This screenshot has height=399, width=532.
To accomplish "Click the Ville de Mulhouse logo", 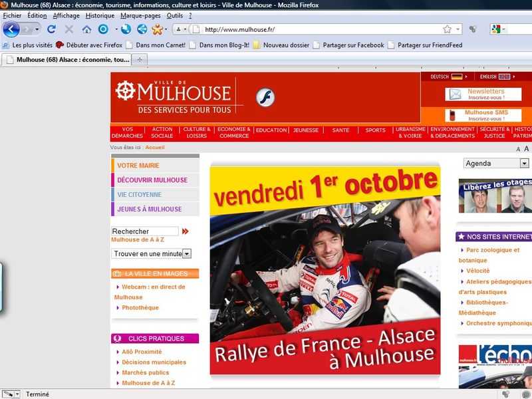I will click(178, 97).
